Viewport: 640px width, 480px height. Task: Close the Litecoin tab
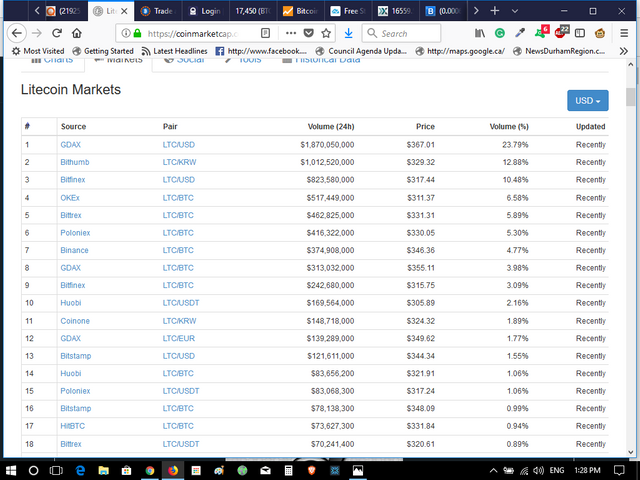(x=124, y=11)
